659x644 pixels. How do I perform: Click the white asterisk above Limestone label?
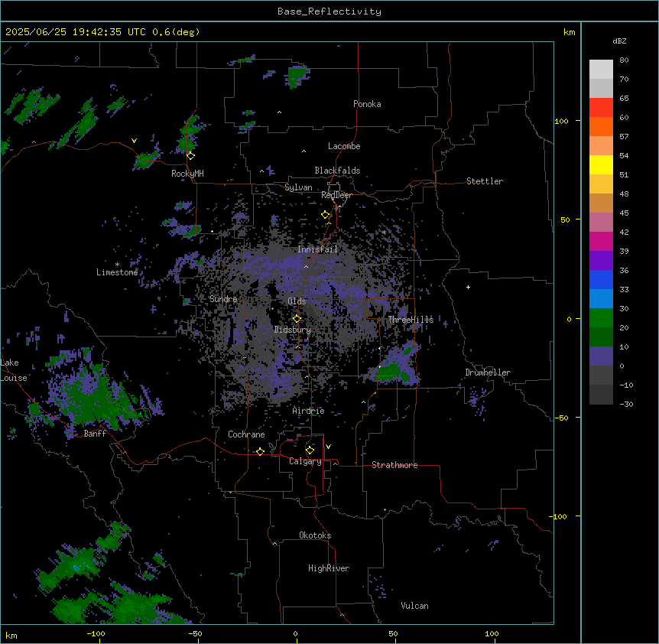[x=117, y=265]
